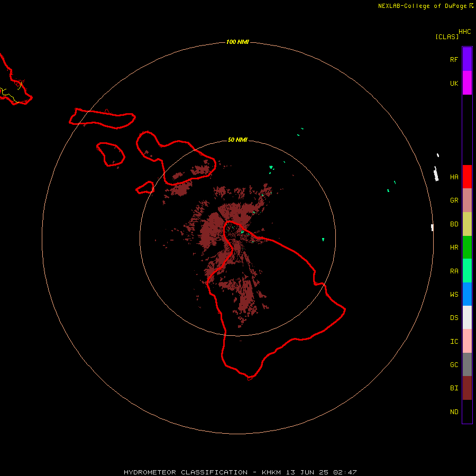
Task: Click the GC legend label
Action: 454,365
